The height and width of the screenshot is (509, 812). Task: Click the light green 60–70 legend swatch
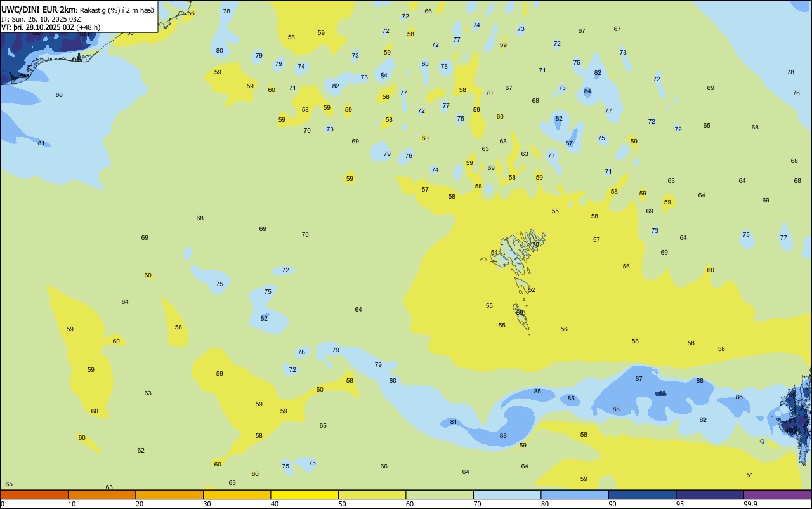[x=440, y=494]
